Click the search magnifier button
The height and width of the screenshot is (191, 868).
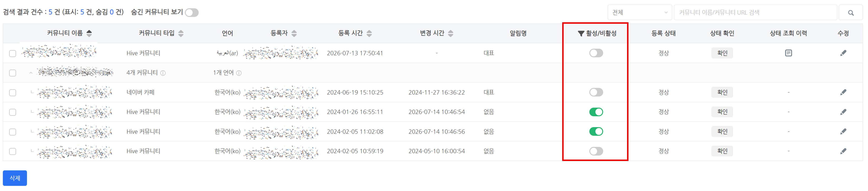[x=851, y=12]
